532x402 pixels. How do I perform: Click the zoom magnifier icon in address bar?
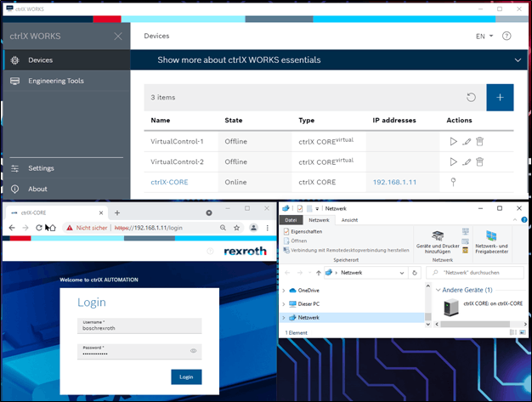[x=223, y=228]
